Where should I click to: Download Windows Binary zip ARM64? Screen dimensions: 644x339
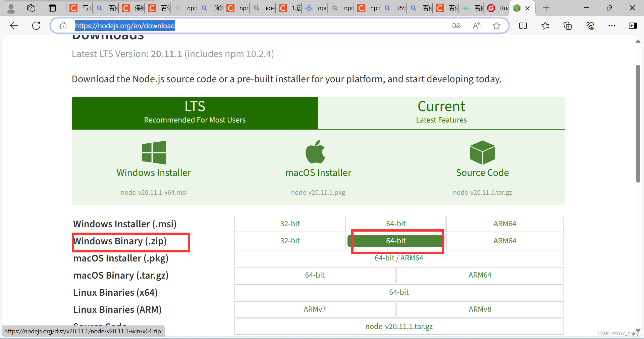(x=505, y=241)
